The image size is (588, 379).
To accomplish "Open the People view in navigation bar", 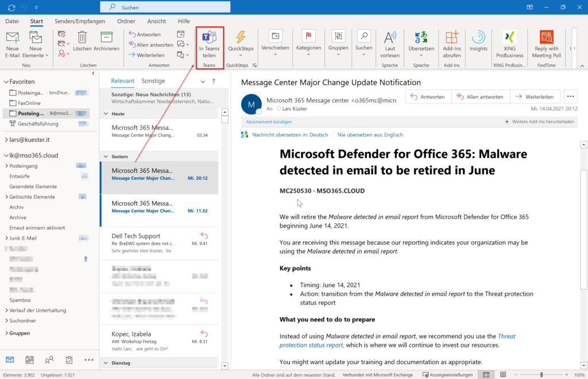I will (x=49, y=360).
